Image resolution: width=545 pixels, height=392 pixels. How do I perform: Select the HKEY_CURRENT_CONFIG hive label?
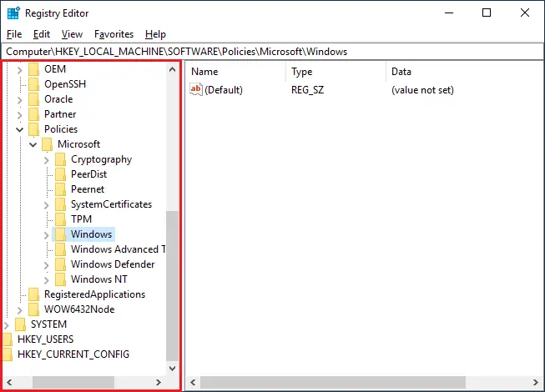[73, 354]
